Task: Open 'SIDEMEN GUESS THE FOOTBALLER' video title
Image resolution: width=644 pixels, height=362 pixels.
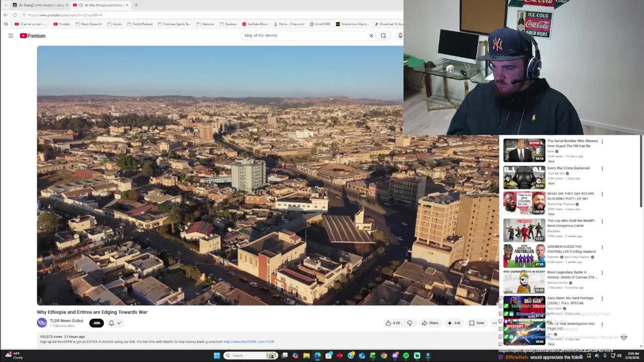Action: tap(572, 249)
